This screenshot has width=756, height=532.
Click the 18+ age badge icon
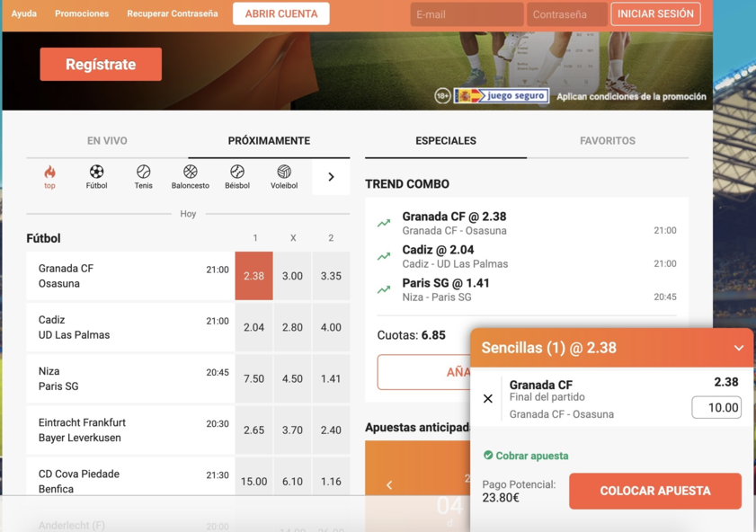click(442, 96)
